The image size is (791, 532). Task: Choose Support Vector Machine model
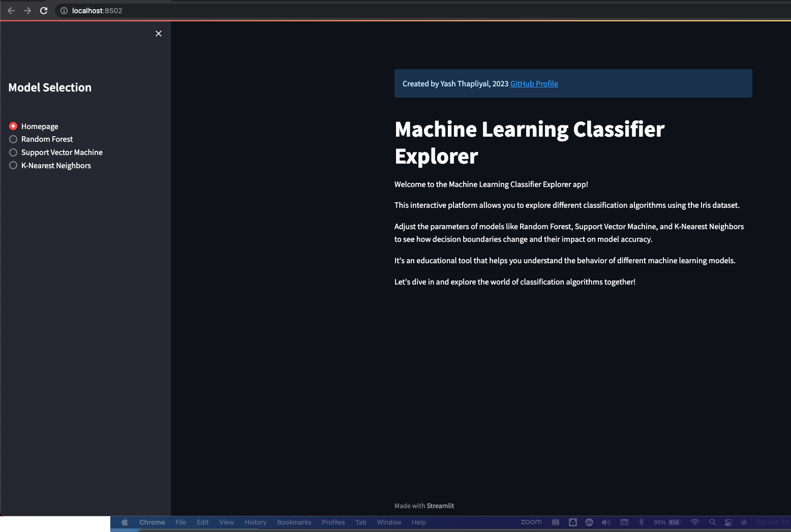[x=56, y=152]
